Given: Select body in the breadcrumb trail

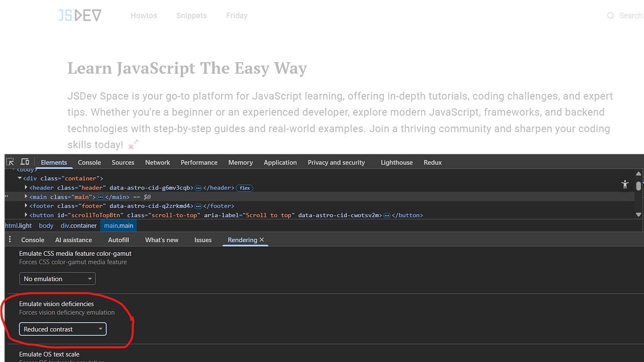Looking at the screenshot, I should [x=46, y=225].
